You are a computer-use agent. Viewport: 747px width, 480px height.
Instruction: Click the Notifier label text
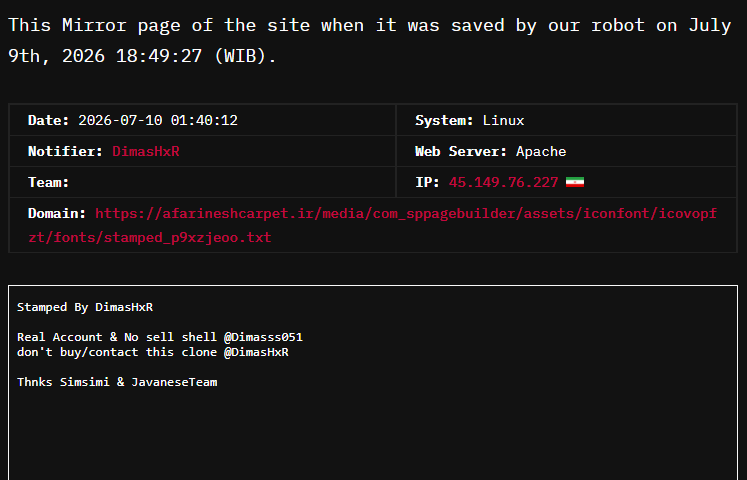click(x=65, y=151)
